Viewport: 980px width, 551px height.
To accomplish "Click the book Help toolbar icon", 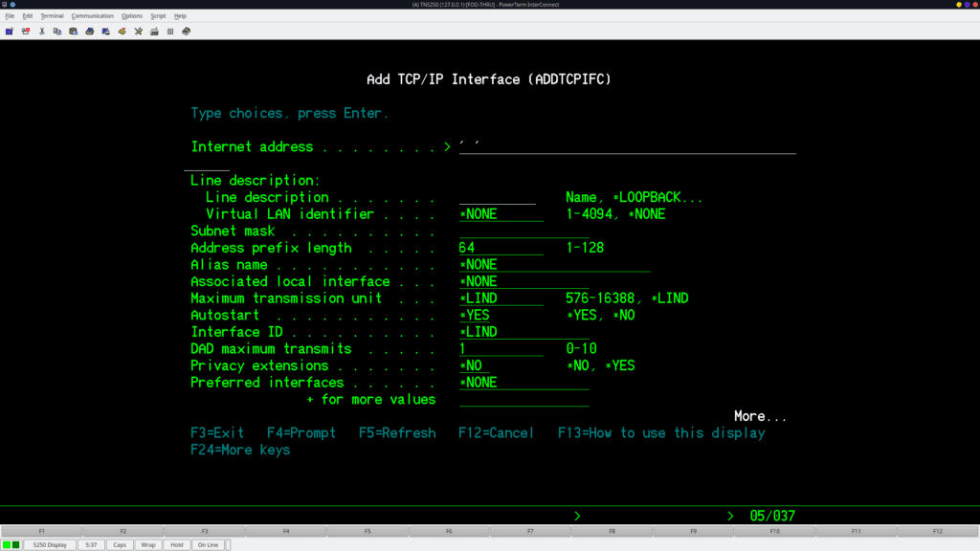I will click(x=187, y=32).
